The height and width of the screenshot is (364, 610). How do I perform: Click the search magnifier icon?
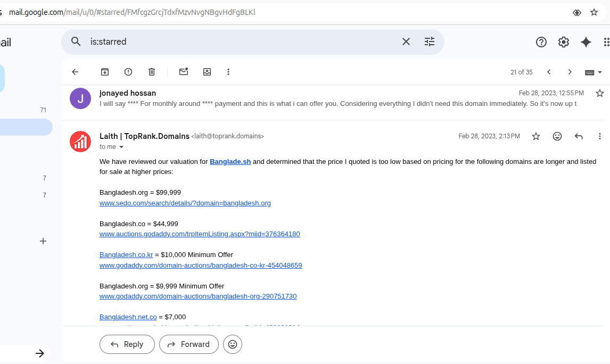pos(76,42)
